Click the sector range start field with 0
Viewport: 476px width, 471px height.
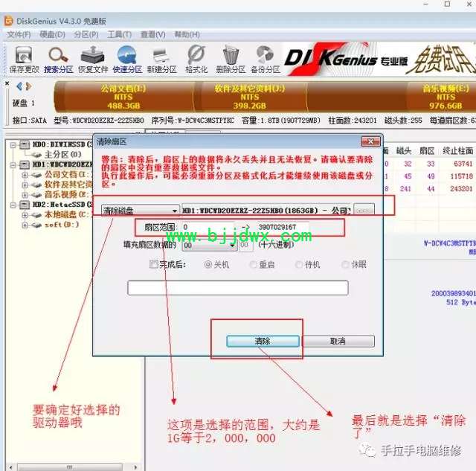tap(208, 227)
